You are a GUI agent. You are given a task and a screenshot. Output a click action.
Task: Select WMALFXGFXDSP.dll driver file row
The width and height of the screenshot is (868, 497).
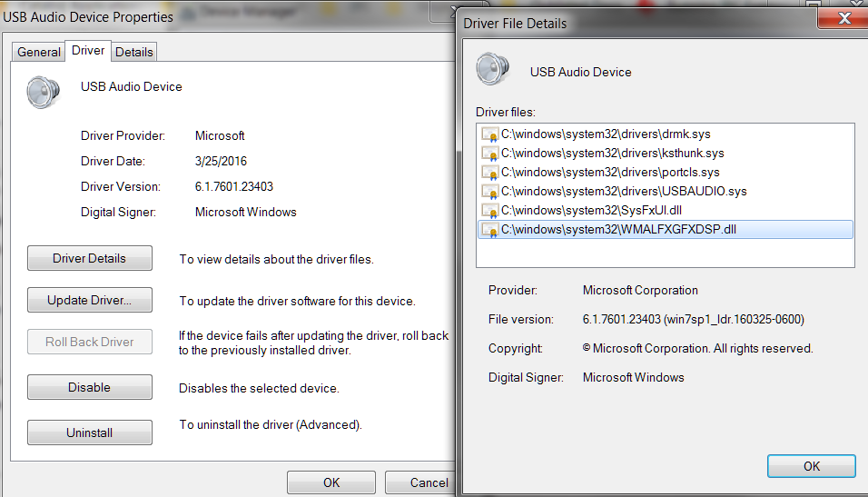tap(665, 229)
